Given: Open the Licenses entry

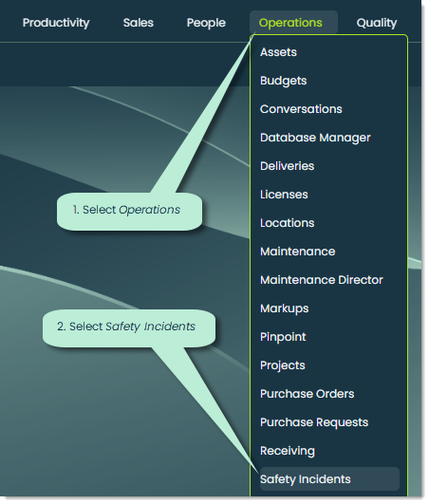Looking at the screenshot, I should pos(284,195).
